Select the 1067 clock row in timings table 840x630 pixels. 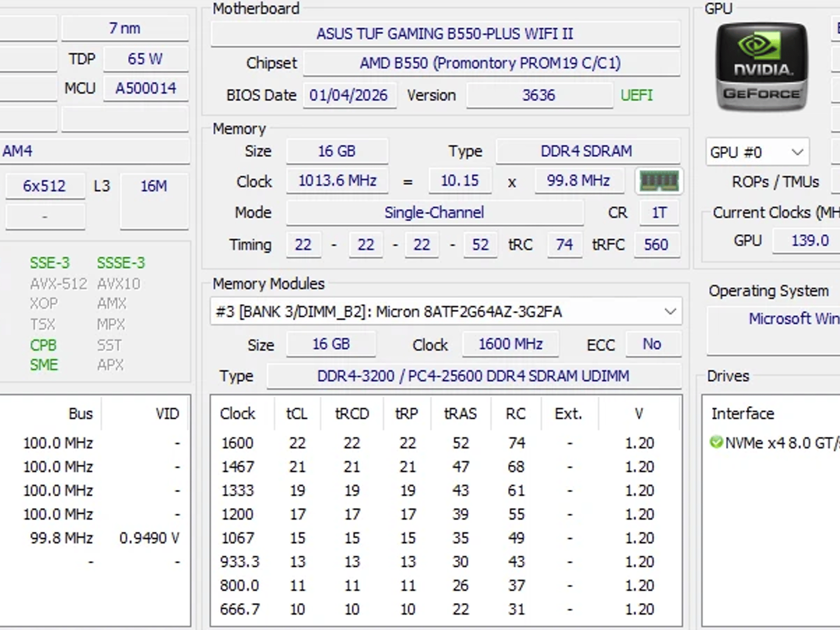tap(446, 538)
